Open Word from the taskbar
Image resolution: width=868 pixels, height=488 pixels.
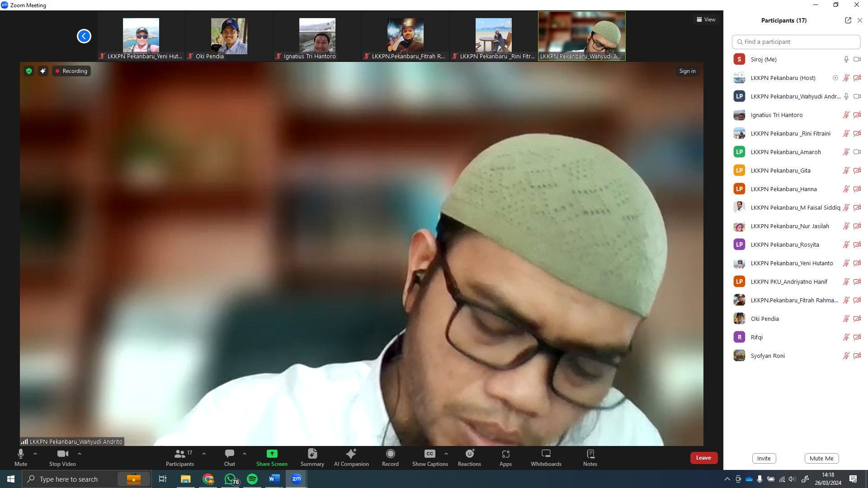[x=274, y=479]
